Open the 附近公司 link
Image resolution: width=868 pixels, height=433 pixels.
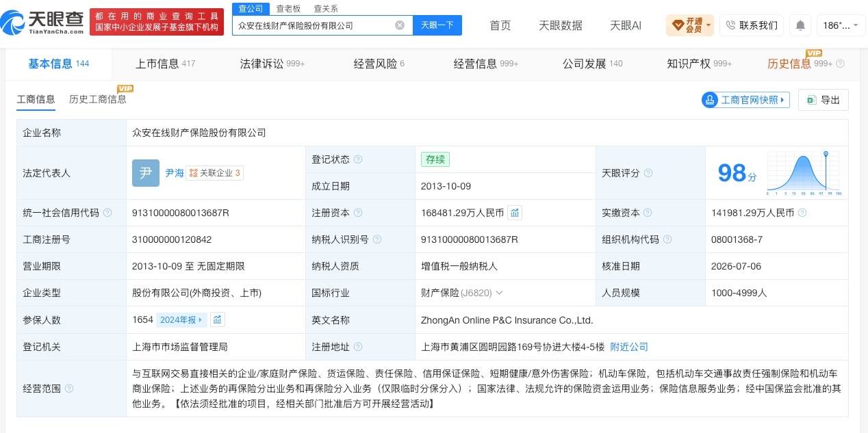629,347
